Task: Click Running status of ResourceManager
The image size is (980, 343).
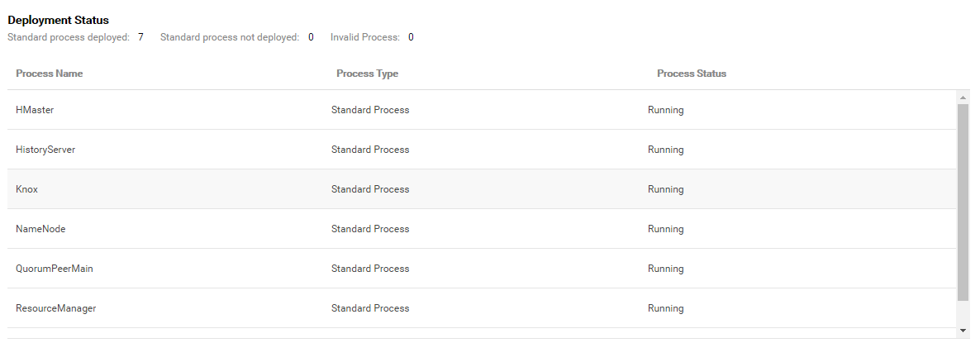Action: click(666, 308)
